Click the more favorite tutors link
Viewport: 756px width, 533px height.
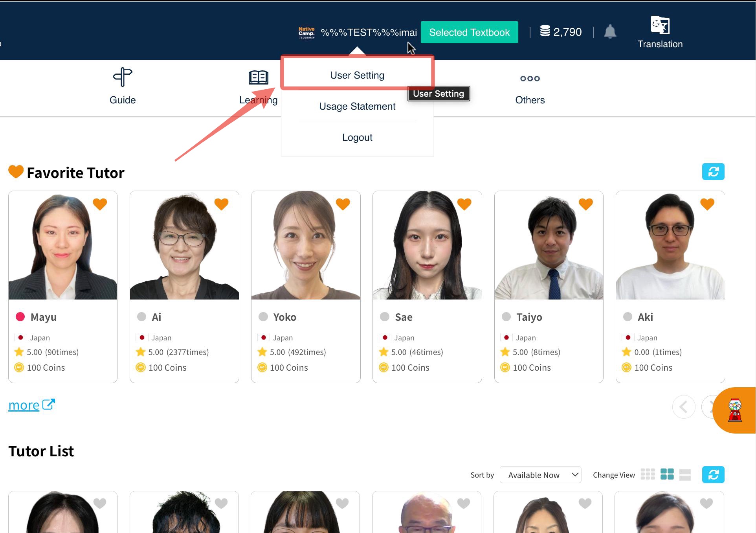tap(24, 405)
